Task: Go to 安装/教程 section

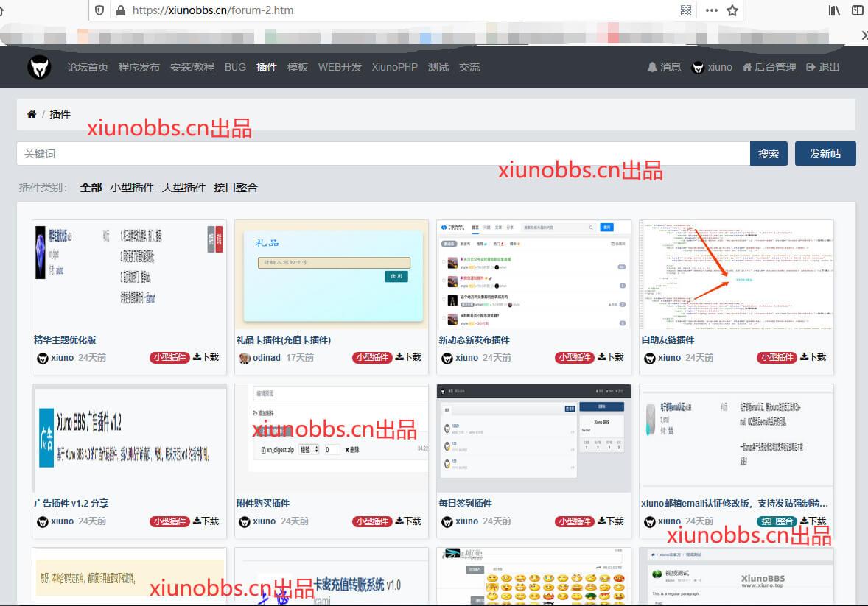Action: click(x=192, y=67)
